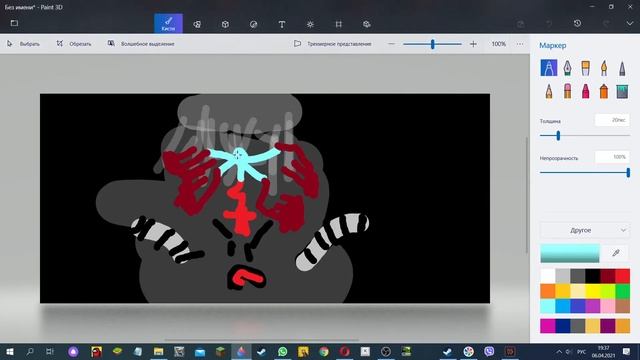Open the Windows Start menu
This screenshot has width=640, height=360.
tap(10, 351)
